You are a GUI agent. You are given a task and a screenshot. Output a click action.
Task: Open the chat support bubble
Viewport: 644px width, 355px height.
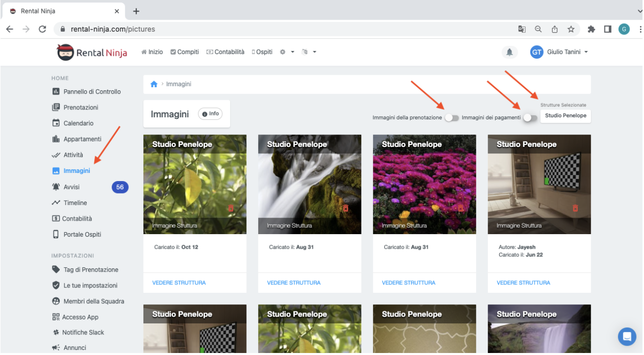[626, 336]
